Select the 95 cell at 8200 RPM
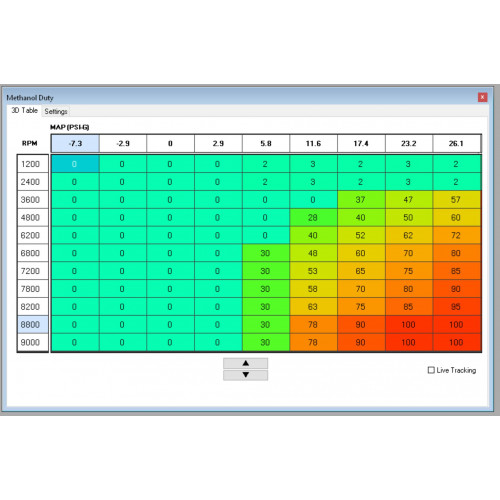 456,307
